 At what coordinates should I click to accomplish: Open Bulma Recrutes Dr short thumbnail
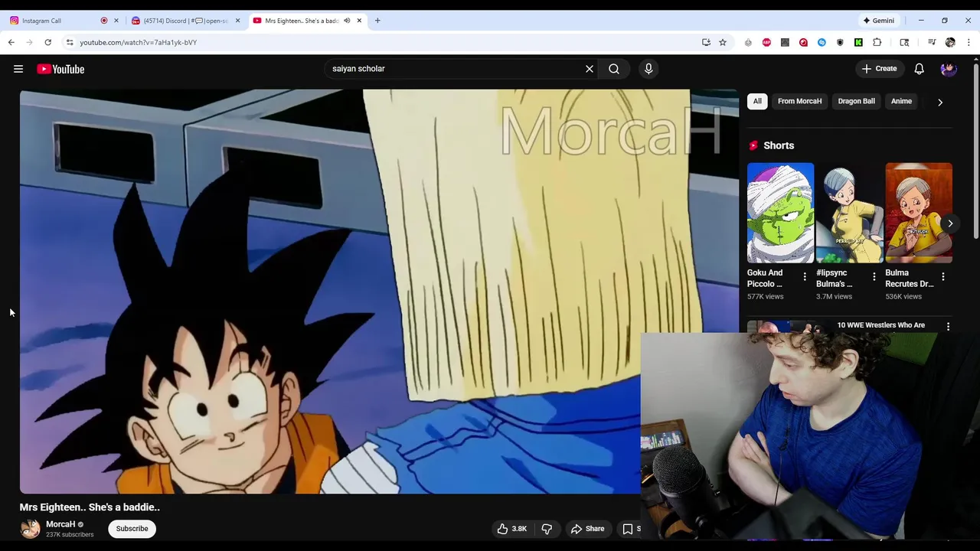click(919, 213)
